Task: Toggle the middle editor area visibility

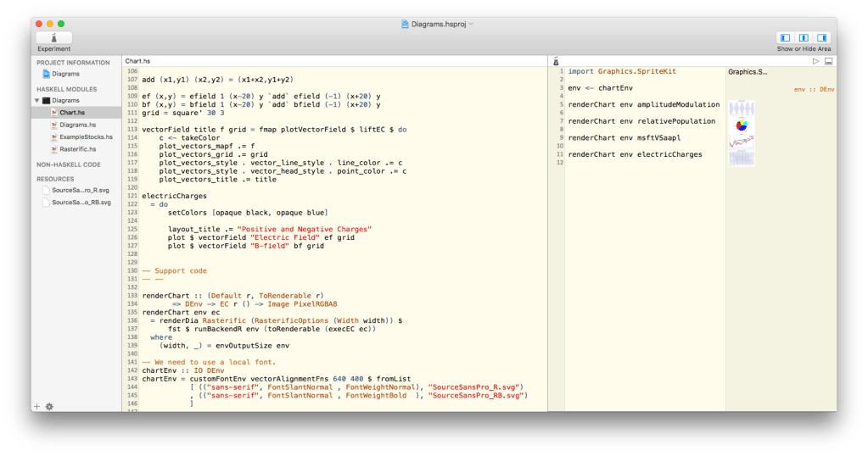Action: click(804, 37)
